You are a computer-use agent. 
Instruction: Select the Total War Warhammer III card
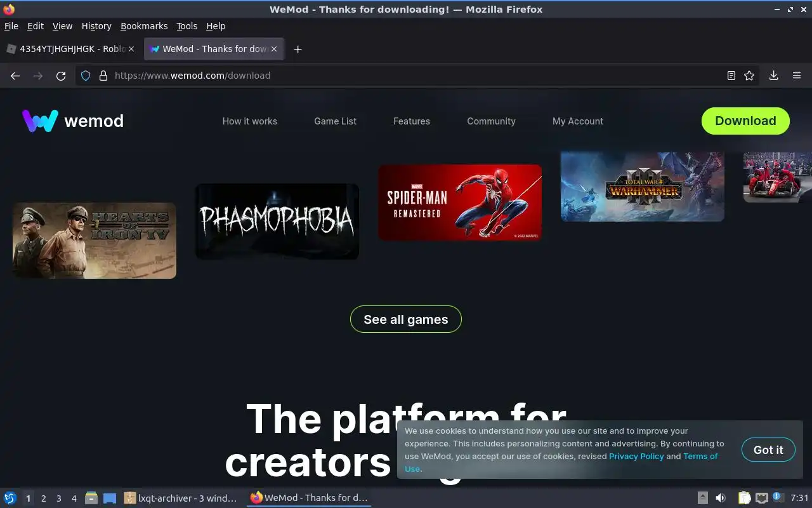[643, 187]
